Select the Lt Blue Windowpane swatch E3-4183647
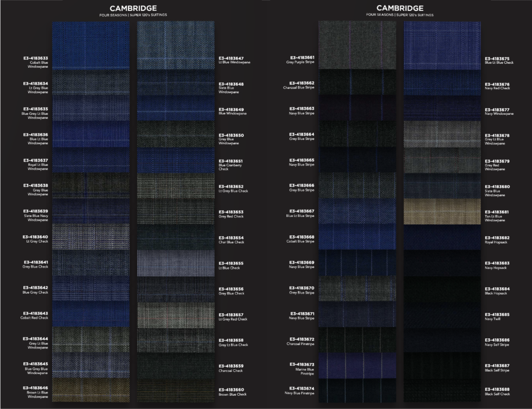532x409 pixels. point(176,45)
